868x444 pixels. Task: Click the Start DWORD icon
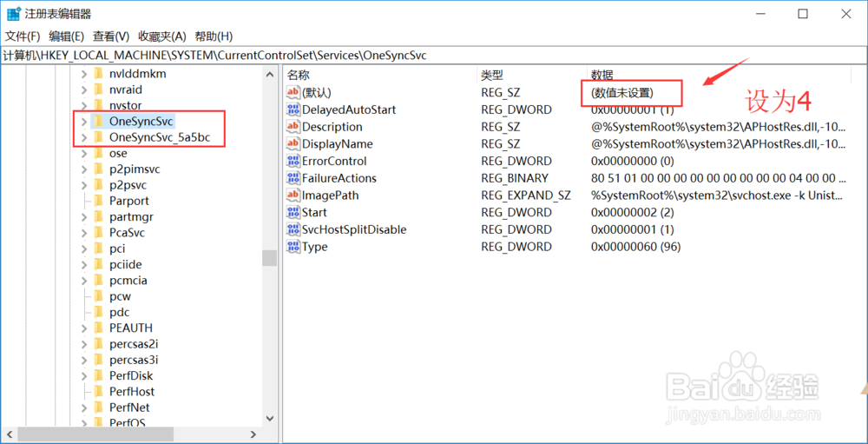[293, 212]
